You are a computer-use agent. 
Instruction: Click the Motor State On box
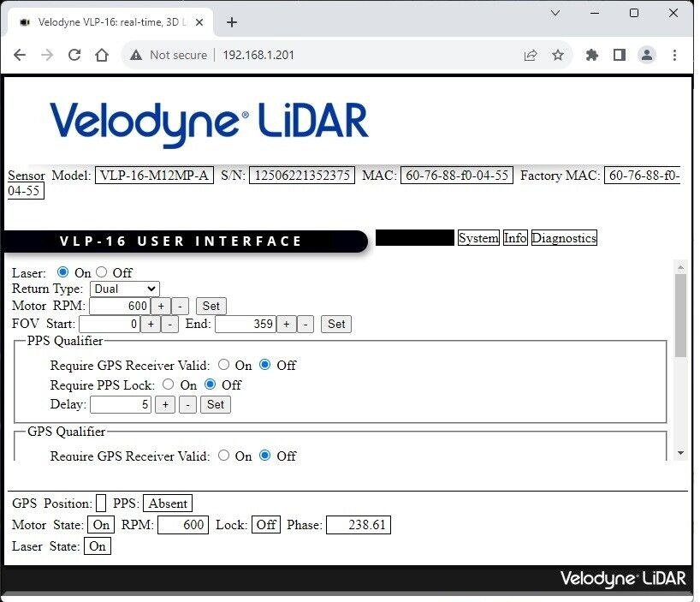coord(101,525)
